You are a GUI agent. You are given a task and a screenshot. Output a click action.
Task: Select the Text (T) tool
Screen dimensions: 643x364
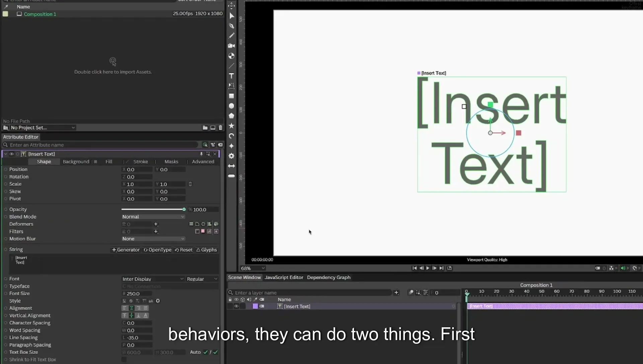tap(231, 76)
